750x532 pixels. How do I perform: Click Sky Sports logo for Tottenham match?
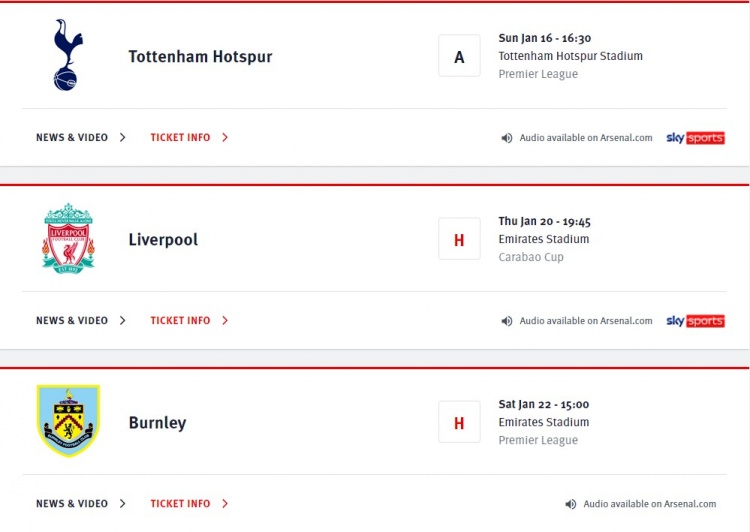695,138
